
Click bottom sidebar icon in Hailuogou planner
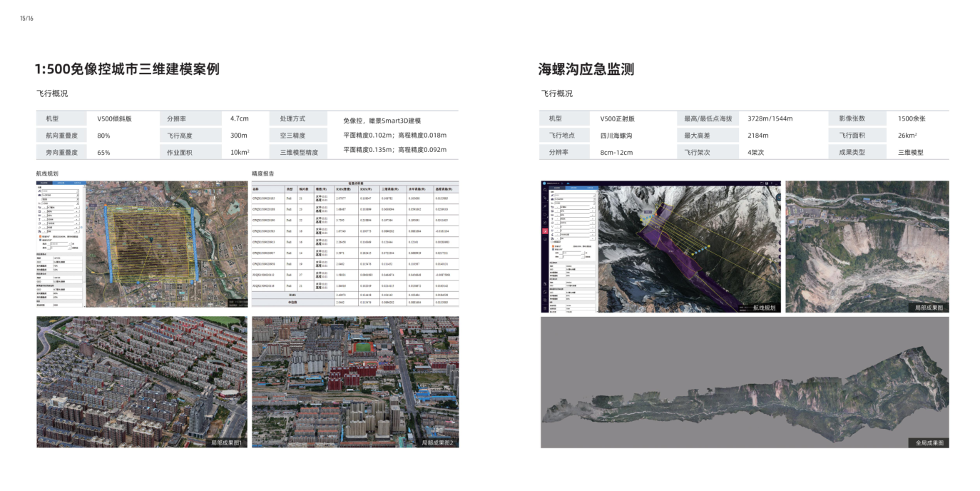point(546,307)
